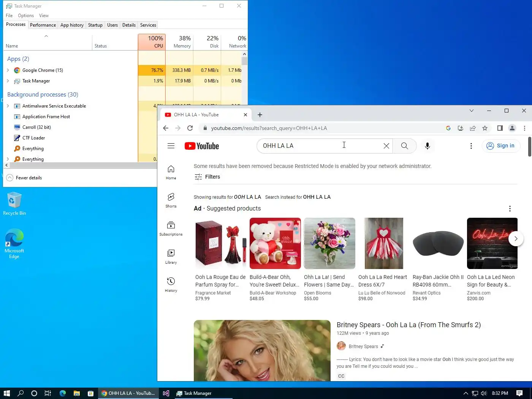Switch to Startup tab
The width and height of the screenshot is (532, 399).
click(x=95, y=25)
